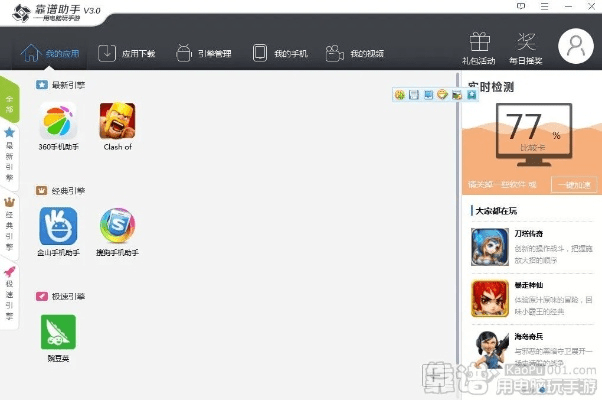602x400 pixels.
Task: Switch to the 我的应用 tab
Action: 50,53
